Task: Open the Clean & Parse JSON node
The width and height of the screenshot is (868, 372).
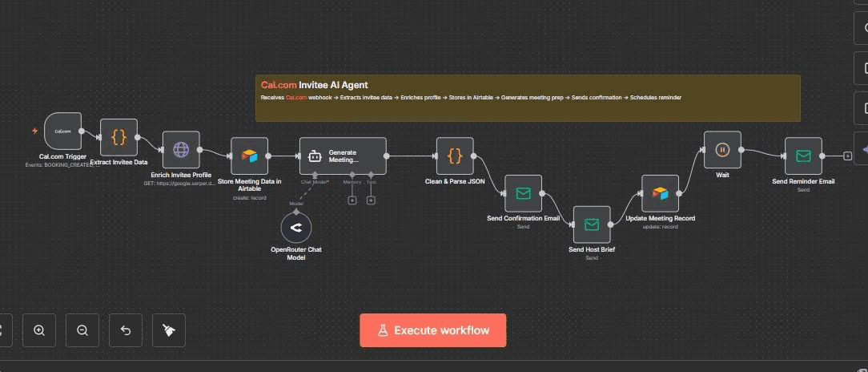Action: click(455, 156)
